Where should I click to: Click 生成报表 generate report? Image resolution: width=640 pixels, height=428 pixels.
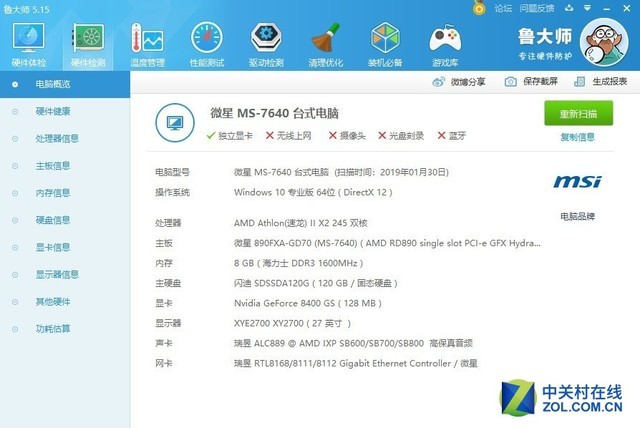(x=600, y=82)
